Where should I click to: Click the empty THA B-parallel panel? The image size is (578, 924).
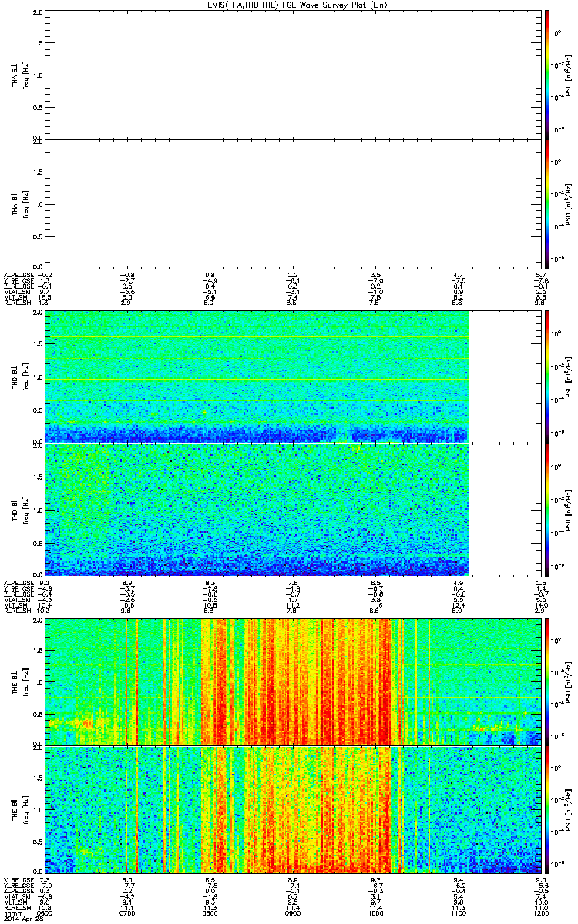(293, 203)
